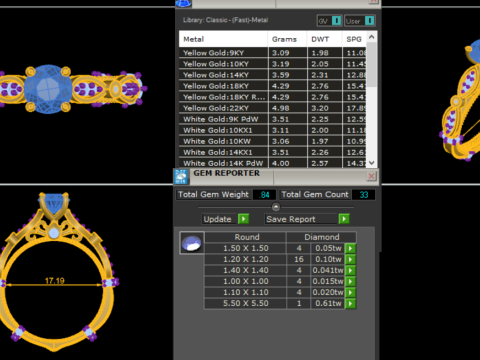
Task: Select the 1.20 X 1.20 gem size cell
Action: tap(246, 259)
